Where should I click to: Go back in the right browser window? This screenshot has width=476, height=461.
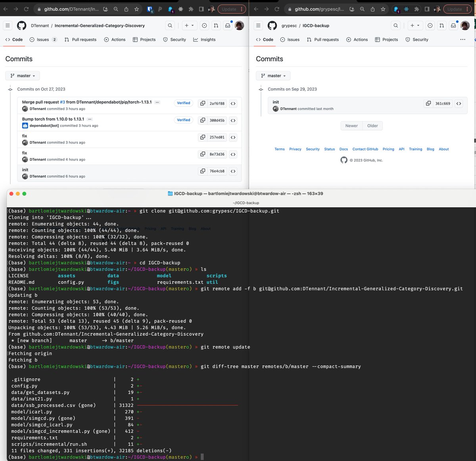tap(256, 9)
